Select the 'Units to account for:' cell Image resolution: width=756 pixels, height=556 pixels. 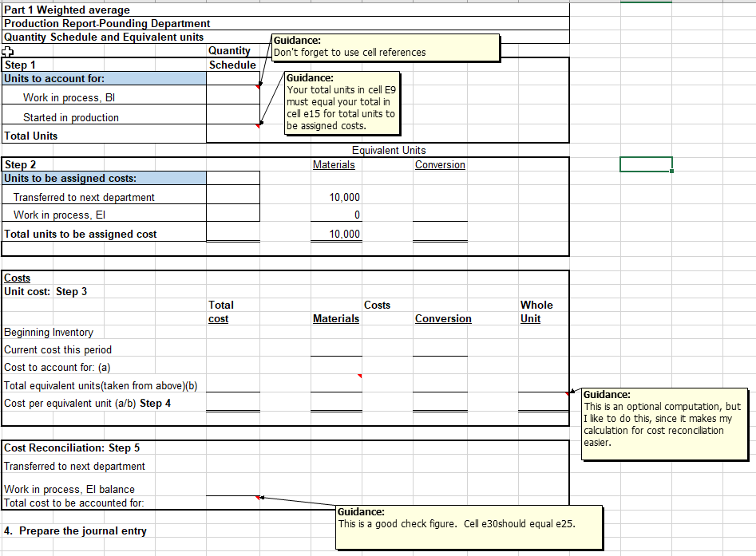pyautogui.click(x=104, y=78)
